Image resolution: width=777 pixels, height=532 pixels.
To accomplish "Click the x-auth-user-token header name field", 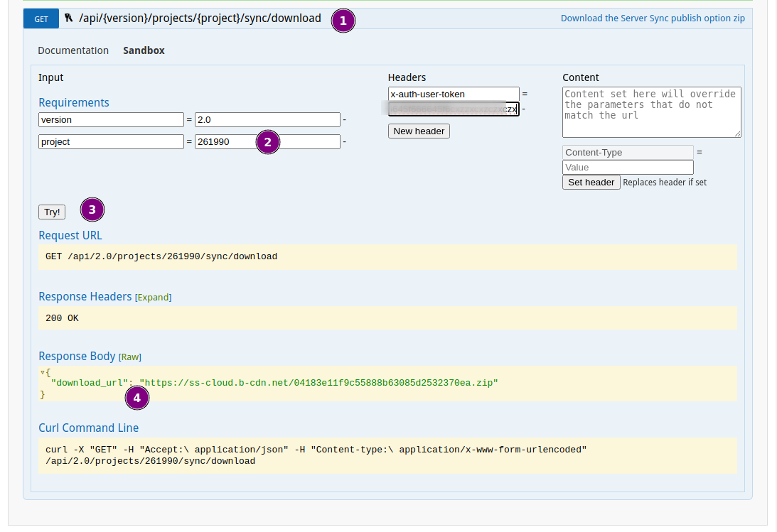I will (454, 94).
